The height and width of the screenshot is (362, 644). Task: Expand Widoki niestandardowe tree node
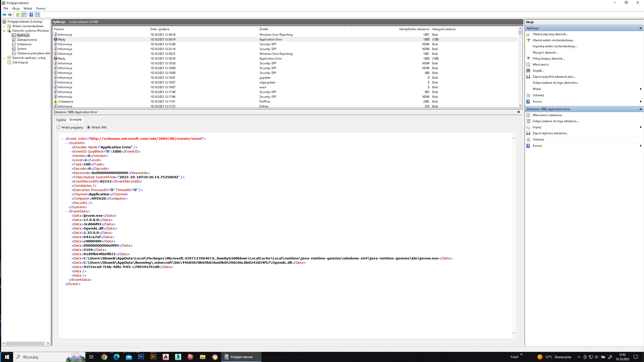click(x=4, y=26)
